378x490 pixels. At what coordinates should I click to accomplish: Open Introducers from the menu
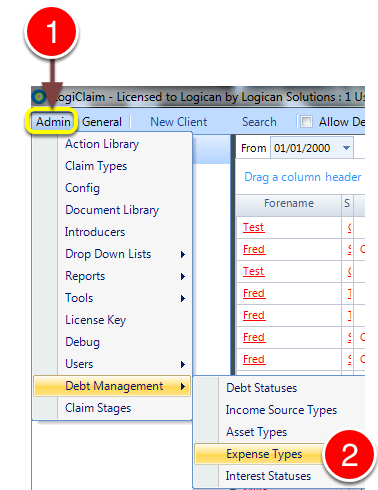pyautogui.click(x=112, y=232)
